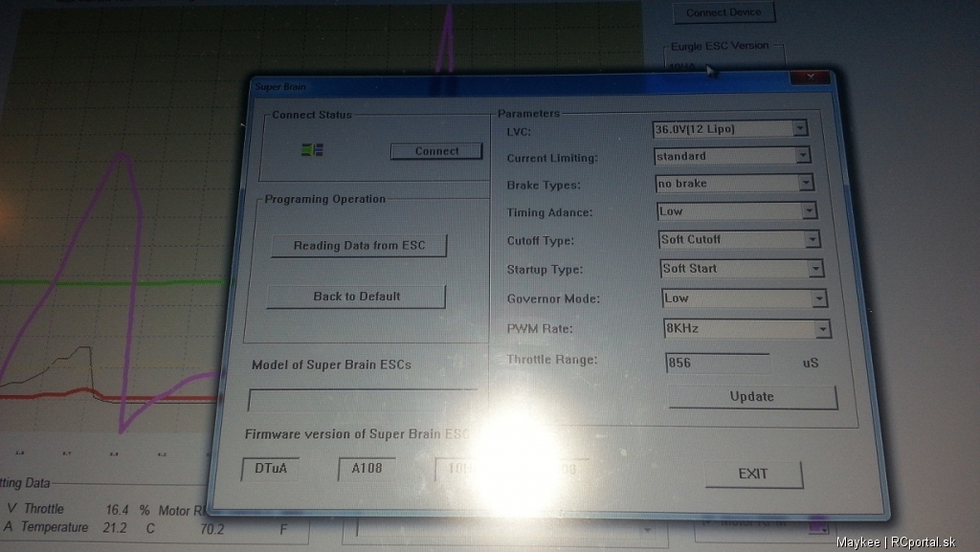Close the Super Brain dialog

(811, 77)
